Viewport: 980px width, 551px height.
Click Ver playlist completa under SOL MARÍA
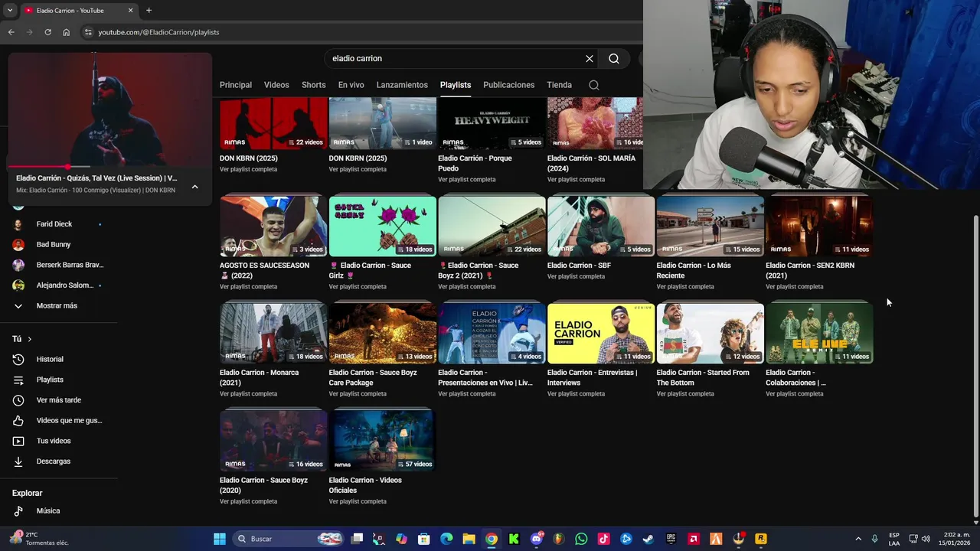pos(576,180)
